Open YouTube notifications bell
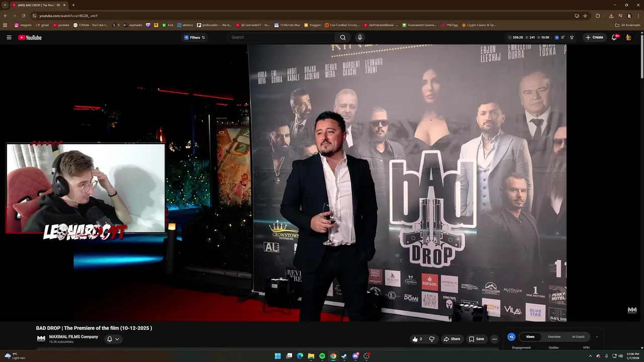644x362 pixels. (614, 37)
